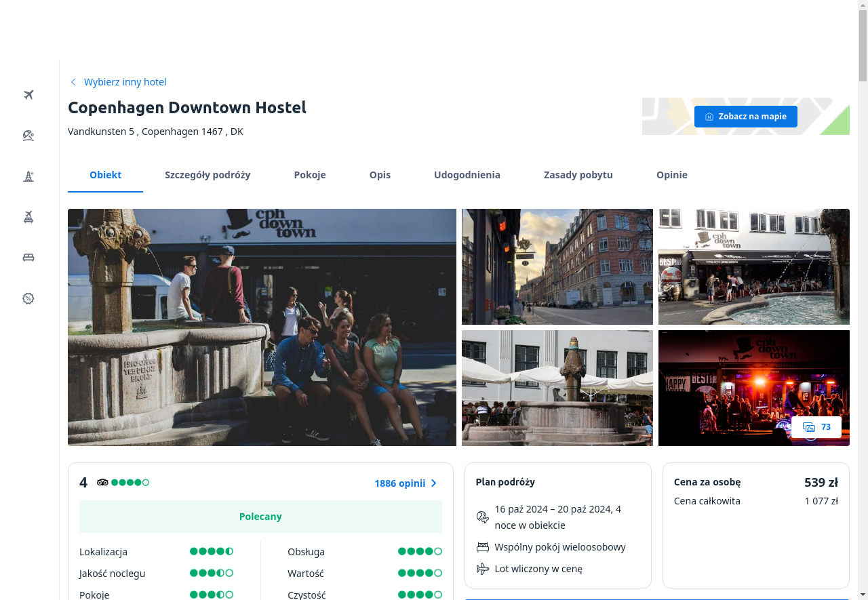Switch to the Szczegóły podróży tab
The height and width of the screenshot is (600, 868).
208,175
